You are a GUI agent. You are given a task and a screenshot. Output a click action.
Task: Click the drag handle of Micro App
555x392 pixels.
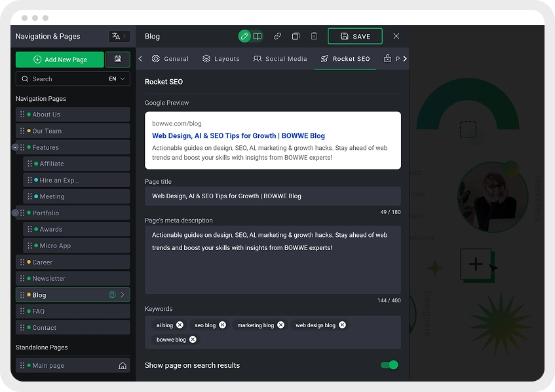click(x=29, y=245)
